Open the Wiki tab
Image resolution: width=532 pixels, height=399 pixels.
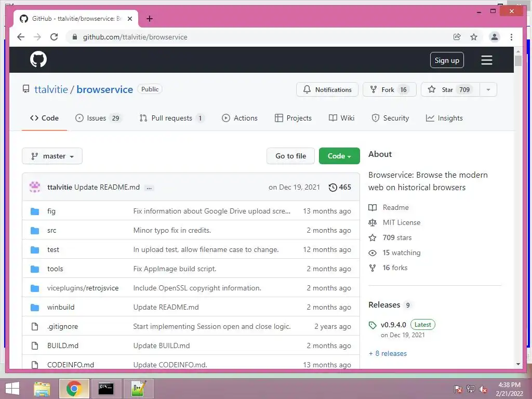342,118
